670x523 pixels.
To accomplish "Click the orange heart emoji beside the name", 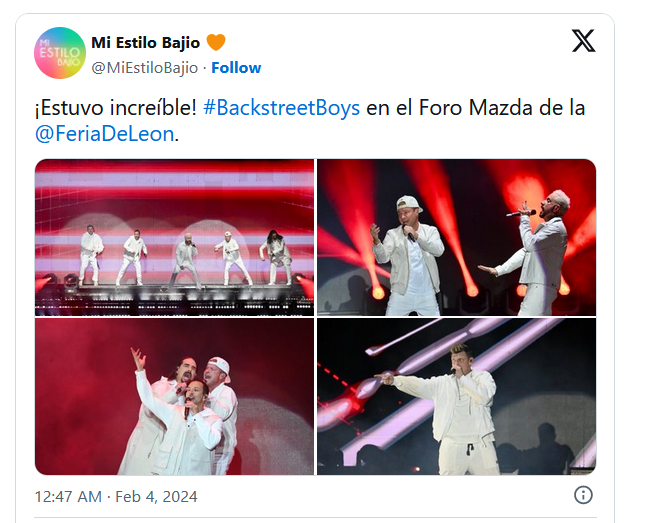I will tap(216, 42).
